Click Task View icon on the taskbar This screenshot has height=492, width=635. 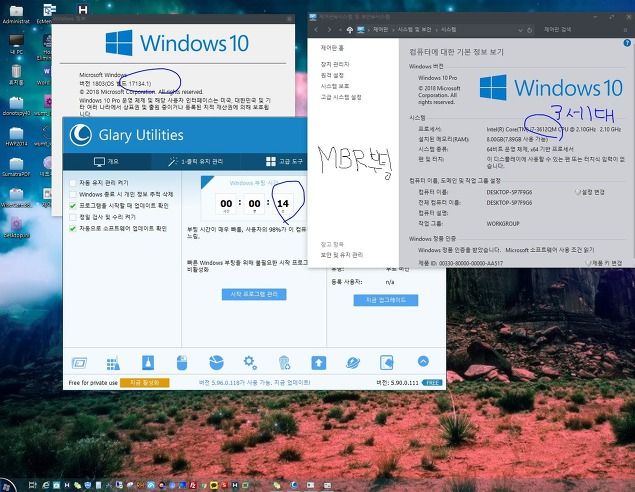pos(33,485)
